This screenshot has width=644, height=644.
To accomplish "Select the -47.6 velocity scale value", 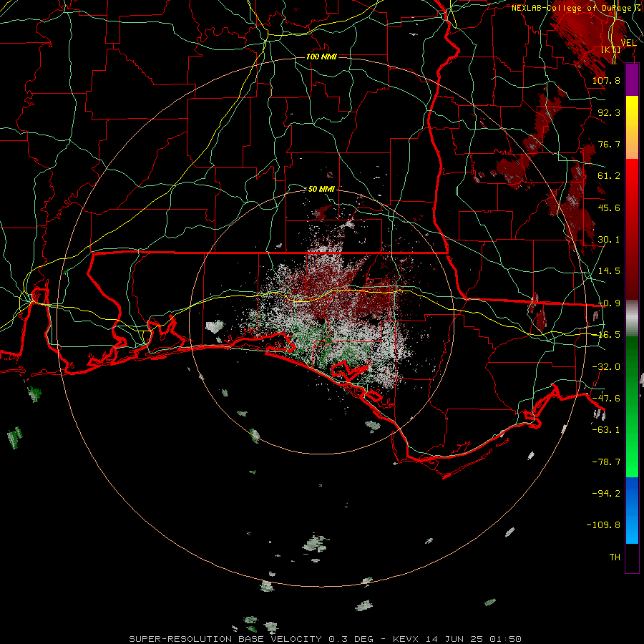I will pos(606,399).
